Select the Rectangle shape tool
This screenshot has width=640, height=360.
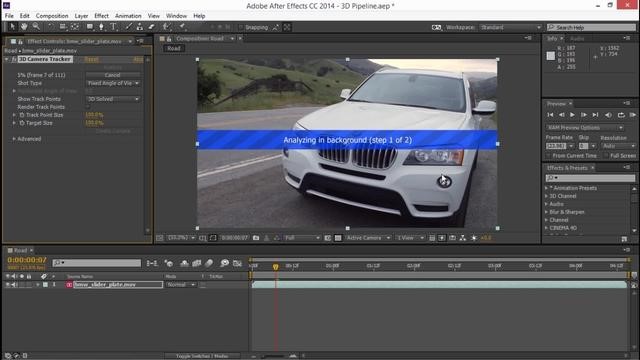pos(89,27)
